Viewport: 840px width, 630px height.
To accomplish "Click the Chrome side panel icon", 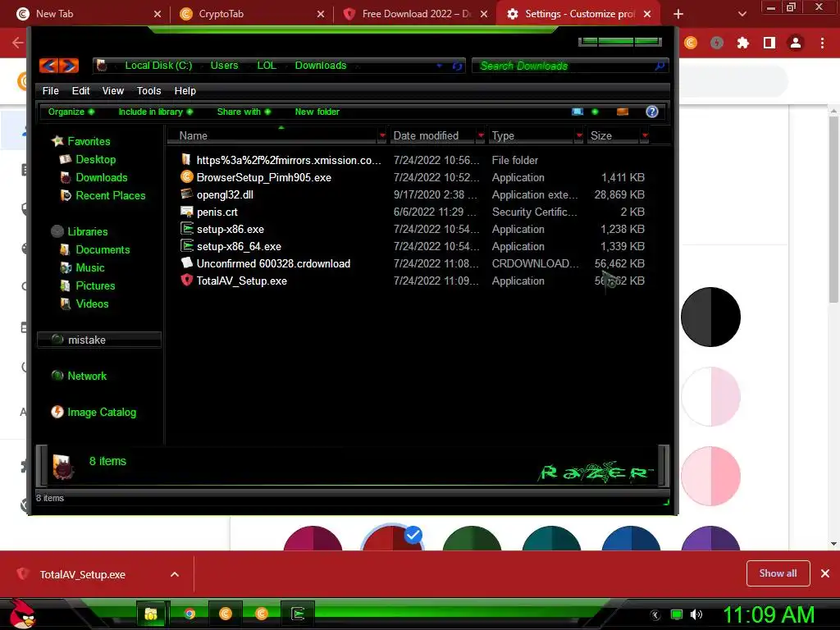I will tap(769, 43).
